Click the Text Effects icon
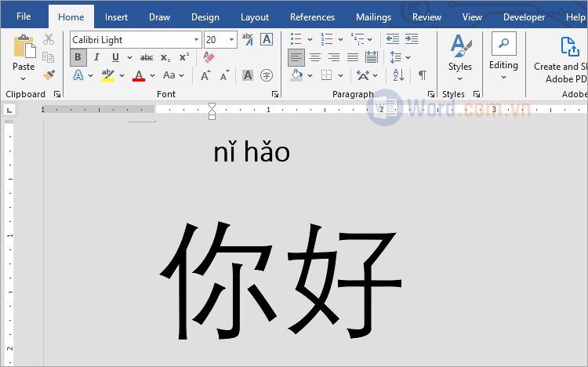The height and width of the screenshot is (367, 588). (78, 75)
